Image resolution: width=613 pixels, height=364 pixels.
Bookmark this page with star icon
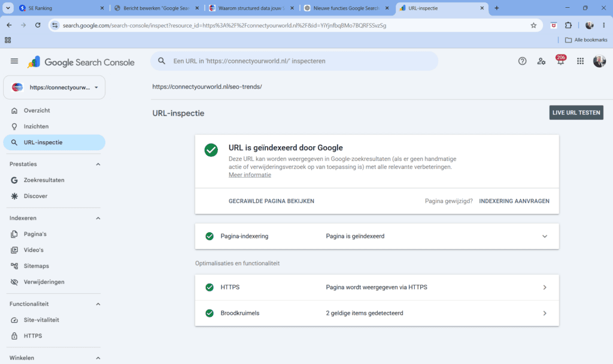pos(533,25)
